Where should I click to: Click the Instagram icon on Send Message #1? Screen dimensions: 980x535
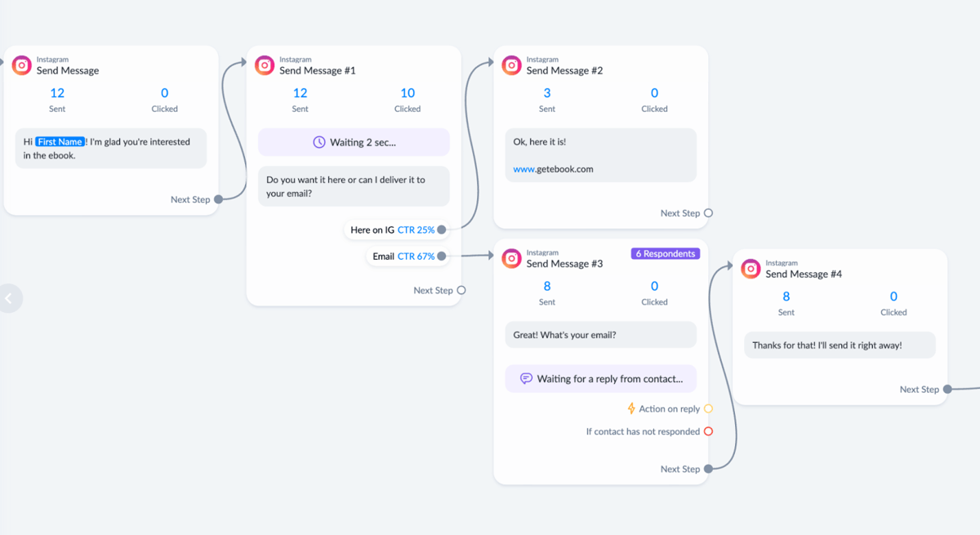coord(265,65)
